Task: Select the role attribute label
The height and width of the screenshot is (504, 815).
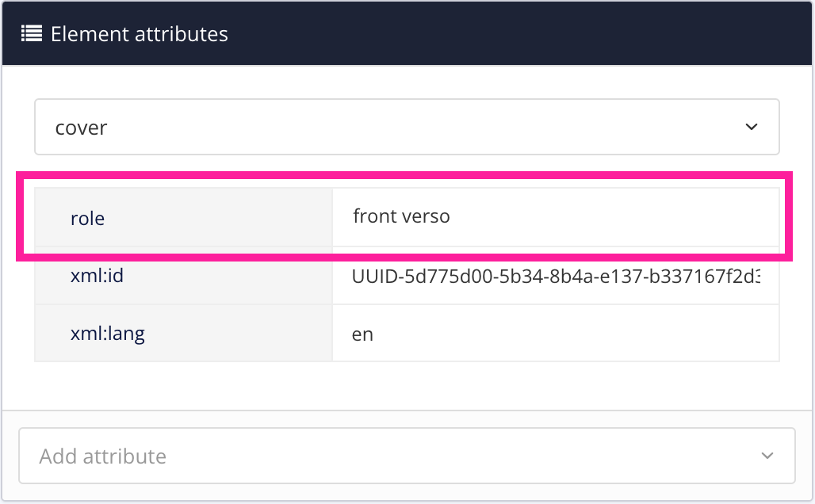Action: point(87,219)
